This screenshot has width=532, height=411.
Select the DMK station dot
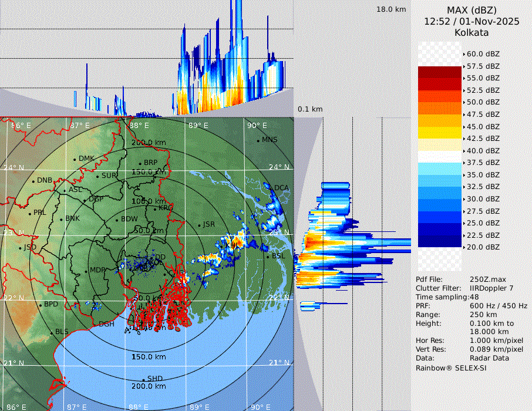coord(75,159)
